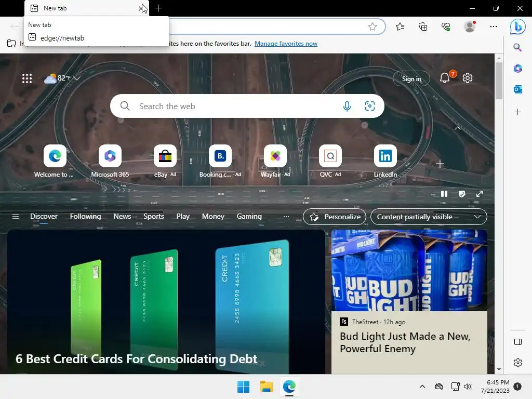Open Content partially visible dropdown
Image resolution: width=532 pixels, height=399 pixels.
[x=429, y=217]
